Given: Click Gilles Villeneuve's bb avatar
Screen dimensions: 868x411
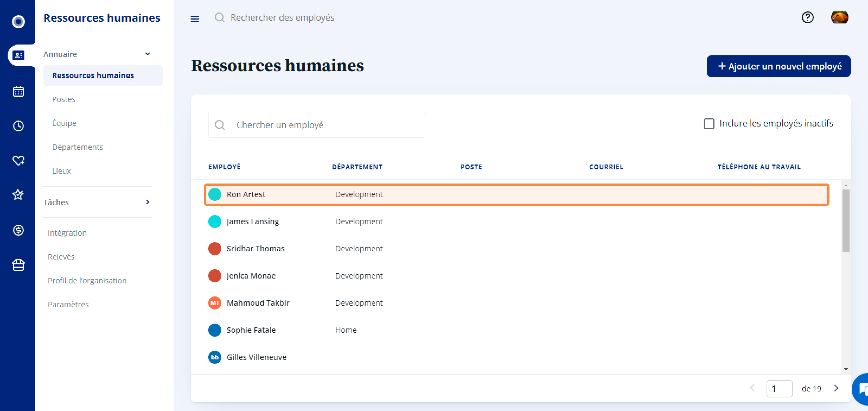Looking at the screenshot, I should pyautogui.click(x=215, y=358).
